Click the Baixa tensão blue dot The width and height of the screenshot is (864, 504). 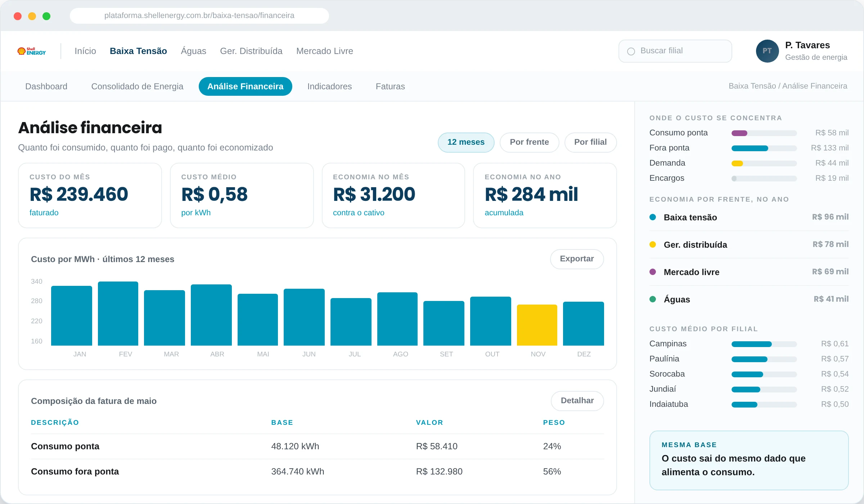[x=653, y=217]
